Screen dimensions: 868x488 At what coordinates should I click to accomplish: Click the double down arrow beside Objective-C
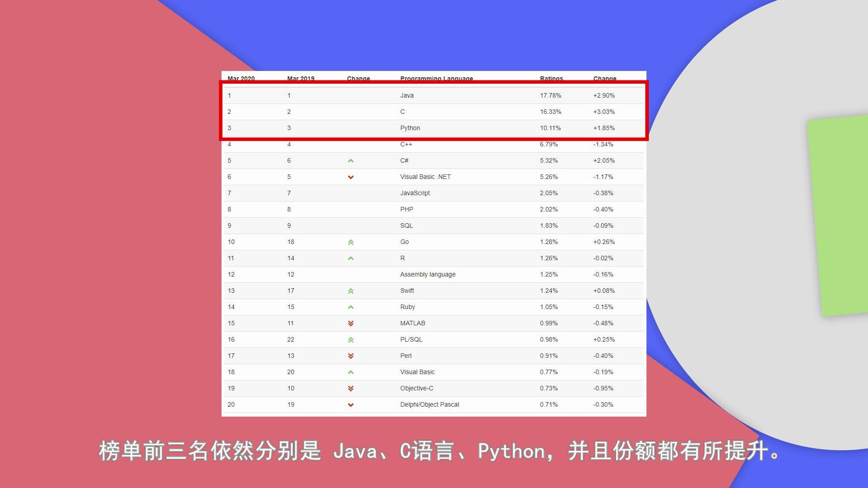click(x=351, y=389)
